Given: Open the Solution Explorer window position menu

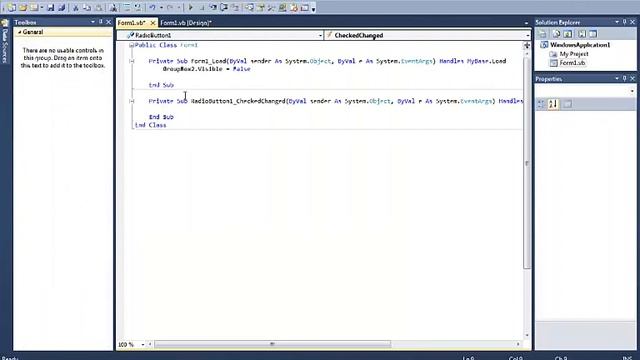Looking at the screenshot, I should (617, 22).
